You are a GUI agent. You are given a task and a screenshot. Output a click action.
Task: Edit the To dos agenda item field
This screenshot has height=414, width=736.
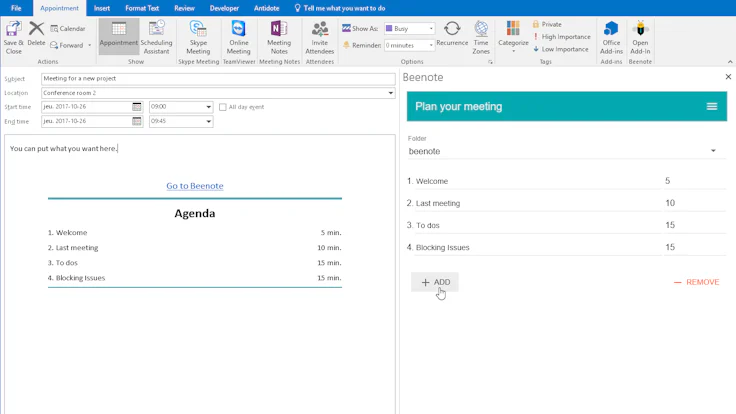tap(538, 225)
